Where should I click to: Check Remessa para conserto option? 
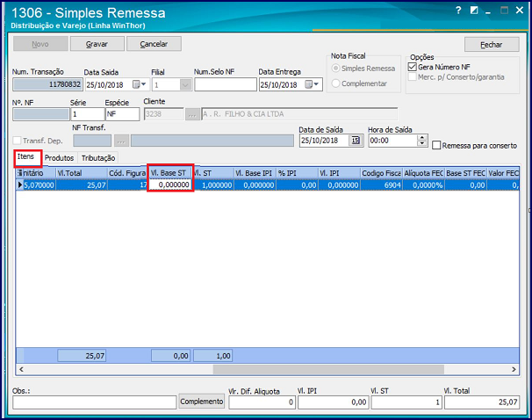pyautogui.click(x=436, y=146)
